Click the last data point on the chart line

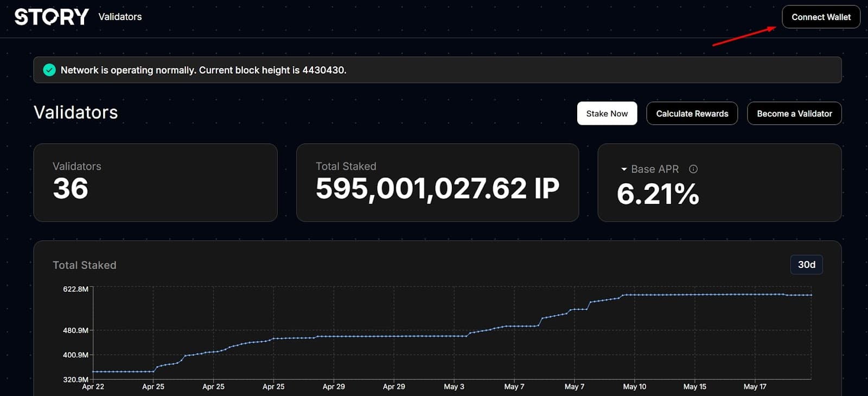pos(811,295)
